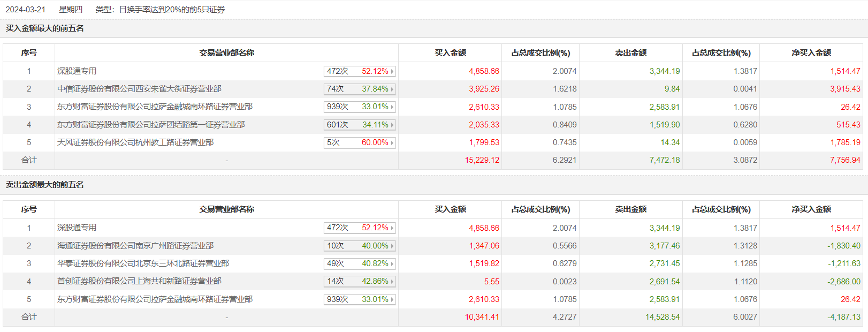This screenshot has height=332, width=868.
Task: Open 东方财富拉萨团结路第一证券营业部 link
Action: click(151, 125)
